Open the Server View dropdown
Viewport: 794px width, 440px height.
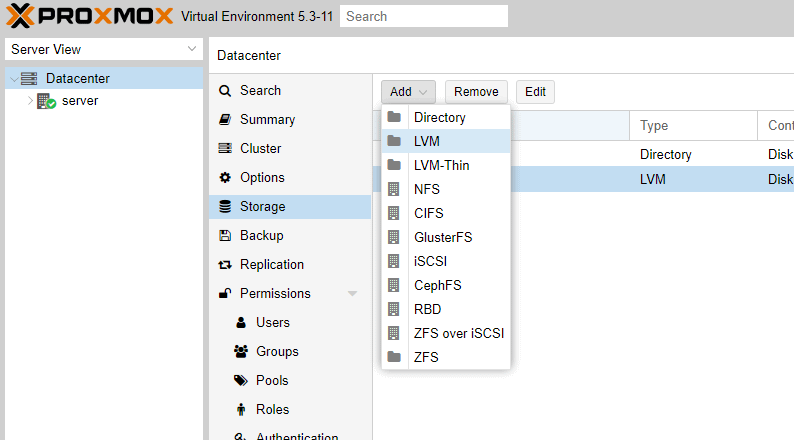104,49
